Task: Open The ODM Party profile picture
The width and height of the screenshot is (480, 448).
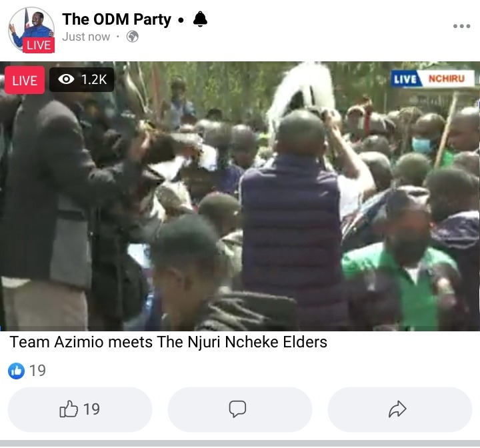Action: 31,29
